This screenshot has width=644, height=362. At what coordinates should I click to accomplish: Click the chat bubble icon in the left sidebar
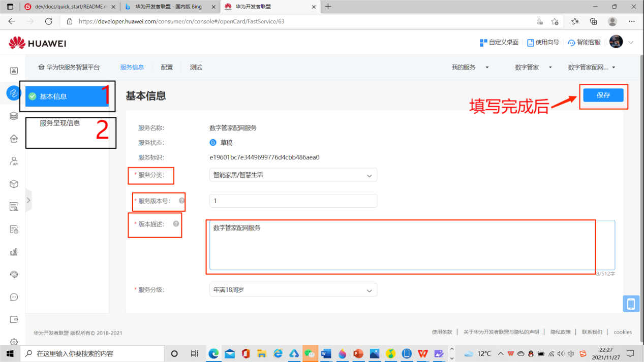coord(14,297)
